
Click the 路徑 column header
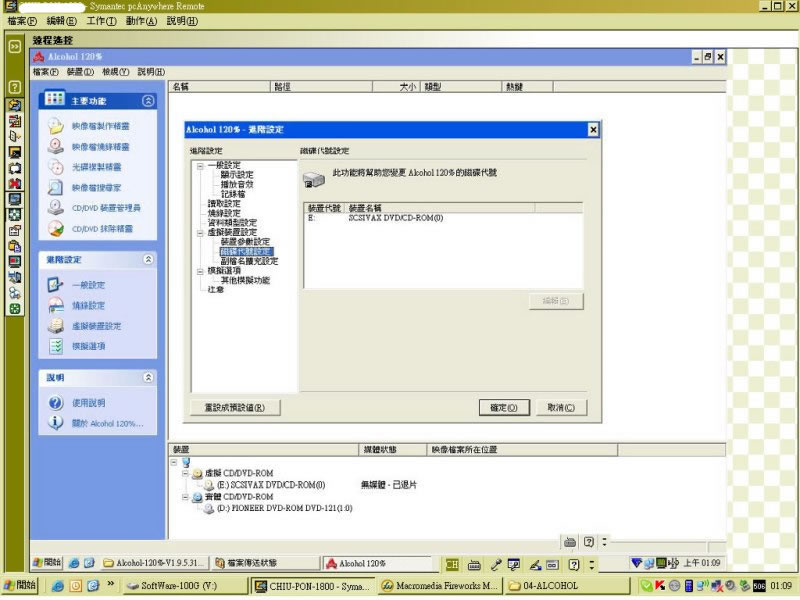[x=321, y=87]
